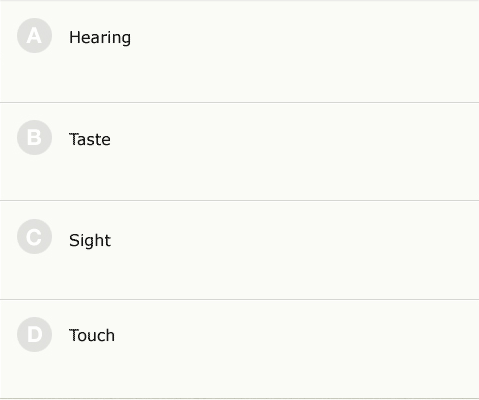Screen dimensions: 479x400
Task: Select the circle D answer icon
Action: tap(34, 334)
